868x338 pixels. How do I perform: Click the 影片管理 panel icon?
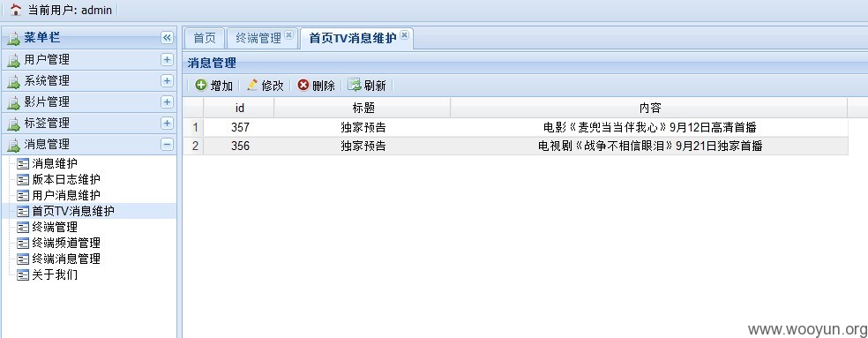[x=13, y=102]
